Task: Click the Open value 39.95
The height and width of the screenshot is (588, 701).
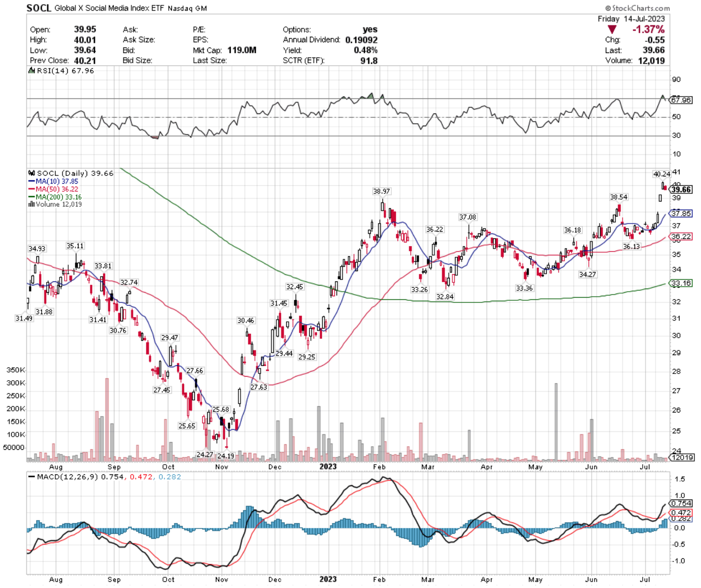Action: coord(85,29)
